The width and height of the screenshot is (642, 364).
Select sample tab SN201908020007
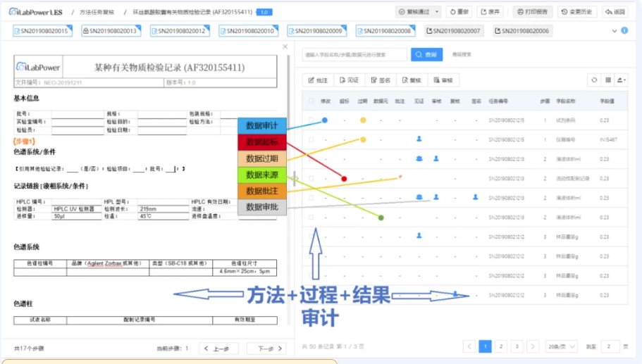coord(454,31)
